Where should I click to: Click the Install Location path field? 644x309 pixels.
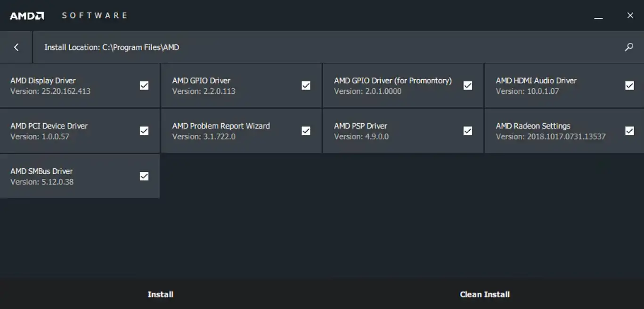(x=112, y=47)
